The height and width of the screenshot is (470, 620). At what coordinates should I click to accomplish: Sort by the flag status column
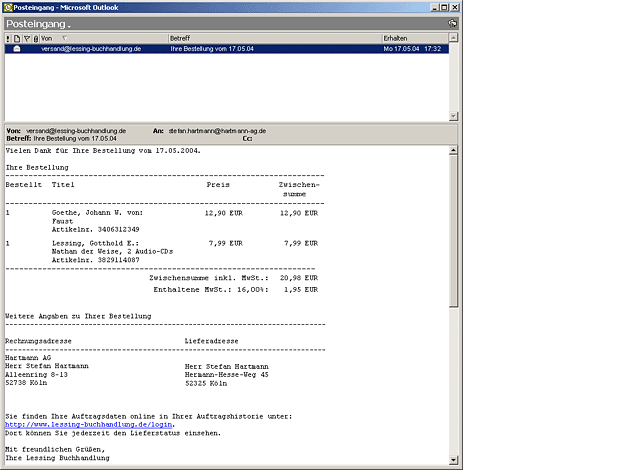[27, 38]
